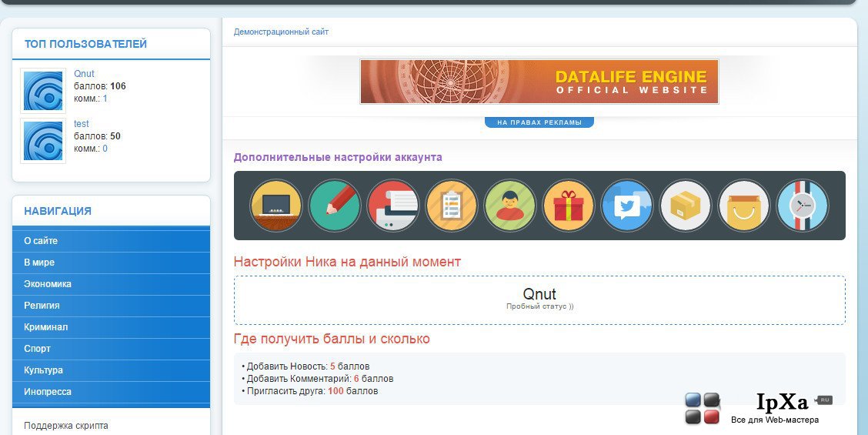Click Qnut's score баллов: 106
Viewport: 868px width, 435px height.
[x=99, y=86]
